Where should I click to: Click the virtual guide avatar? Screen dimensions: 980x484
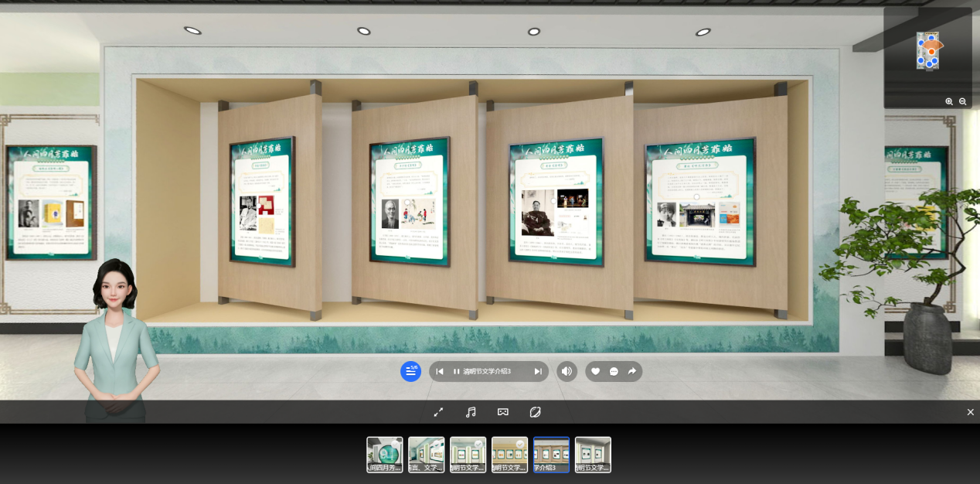[x=115, y=340]
